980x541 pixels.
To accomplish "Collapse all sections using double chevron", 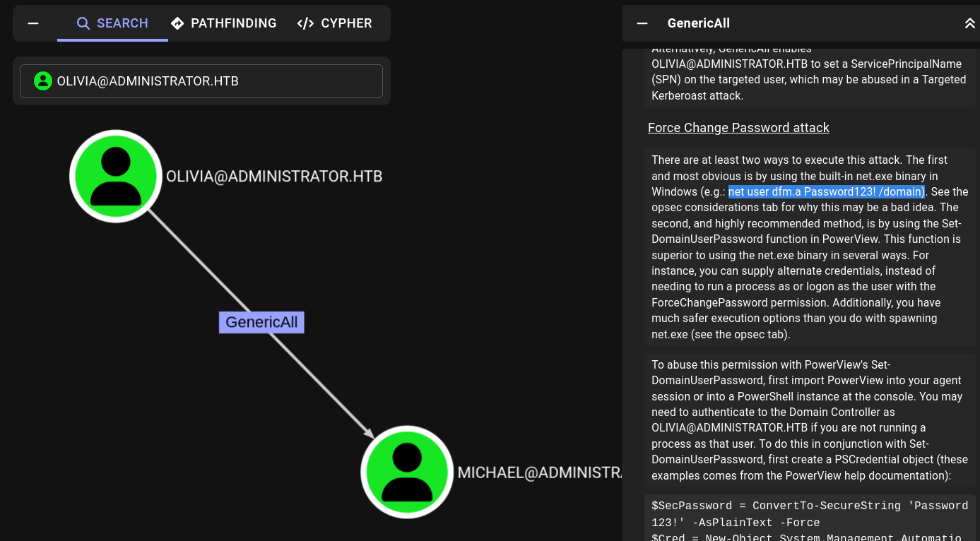I will pos(969,23).
